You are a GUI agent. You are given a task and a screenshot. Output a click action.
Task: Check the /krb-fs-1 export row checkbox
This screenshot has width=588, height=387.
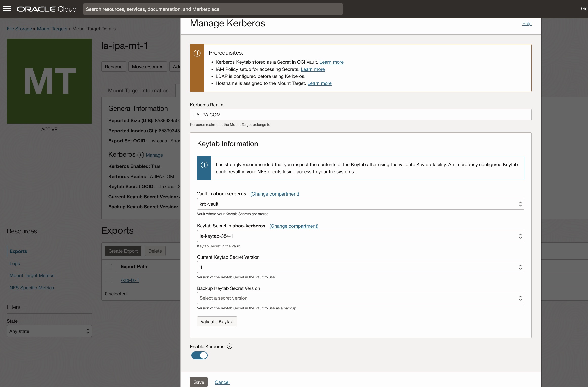click(x=109, y=280)
